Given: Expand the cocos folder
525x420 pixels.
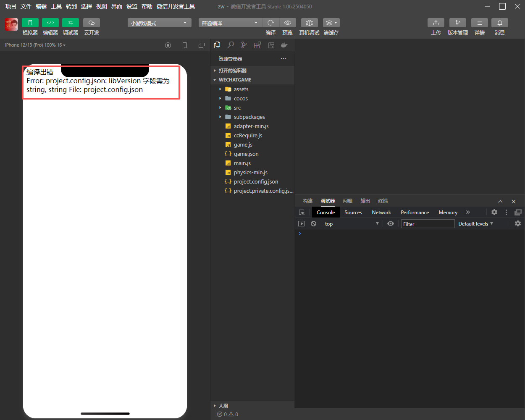Looking at the screenshot, I should (252, 98).
